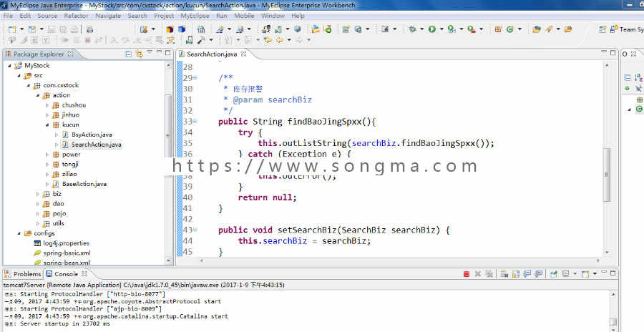Screen dimensions: 644x332
Task: Open the Refactor menu
Action: coord(76,16)
